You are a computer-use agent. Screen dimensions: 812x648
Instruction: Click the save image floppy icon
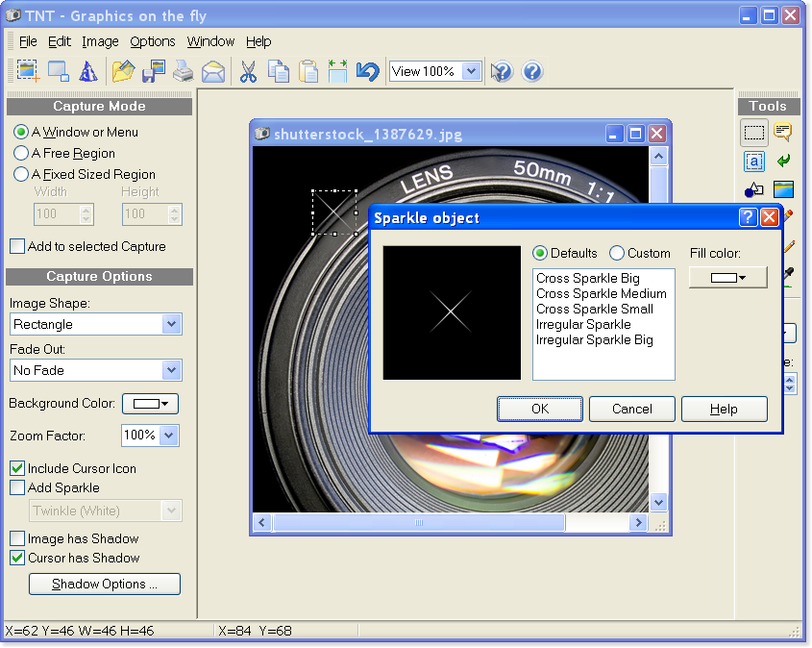154,71
